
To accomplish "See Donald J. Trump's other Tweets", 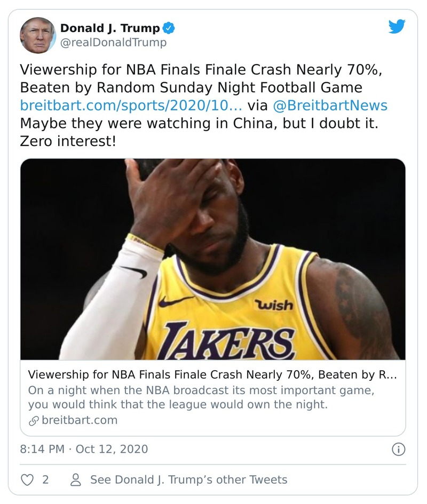I will [188, 479].
